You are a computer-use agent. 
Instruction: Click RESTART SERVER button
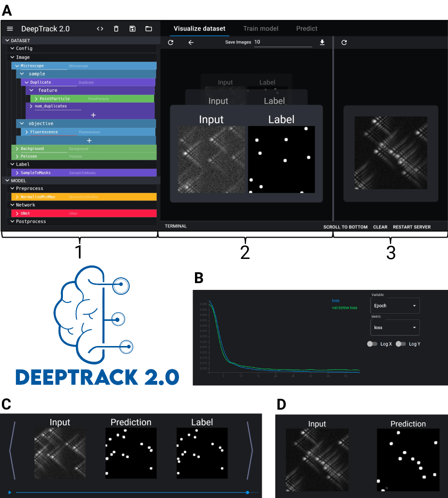click(x=412, y=227)
